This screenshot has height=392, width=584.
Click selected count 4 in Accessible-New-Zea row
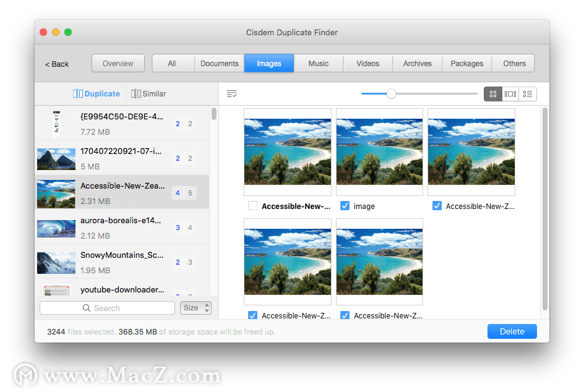tap(178, 193)
